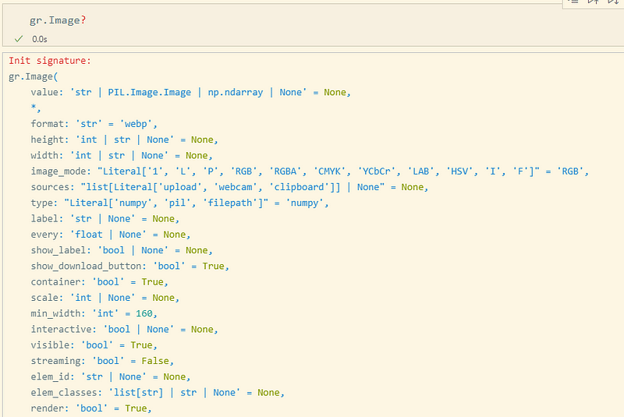Click the green execution success checkmark
This screenshot has width=624, height=417.
[18, 39]
